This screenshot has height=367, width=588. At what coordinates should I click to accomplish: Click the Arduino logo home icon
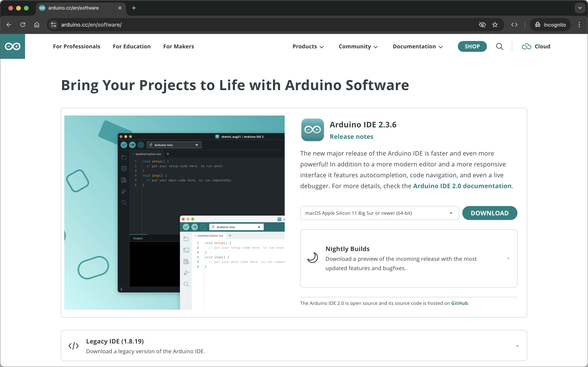click(x=13, y=46)
